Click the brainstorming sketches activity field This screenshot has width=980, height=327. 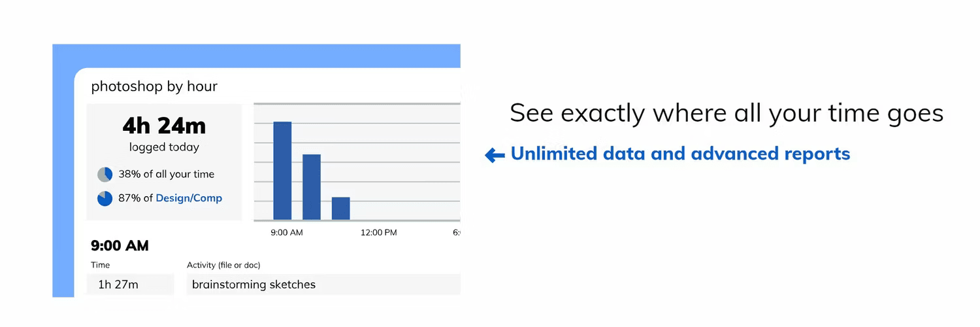click(323, 284)
